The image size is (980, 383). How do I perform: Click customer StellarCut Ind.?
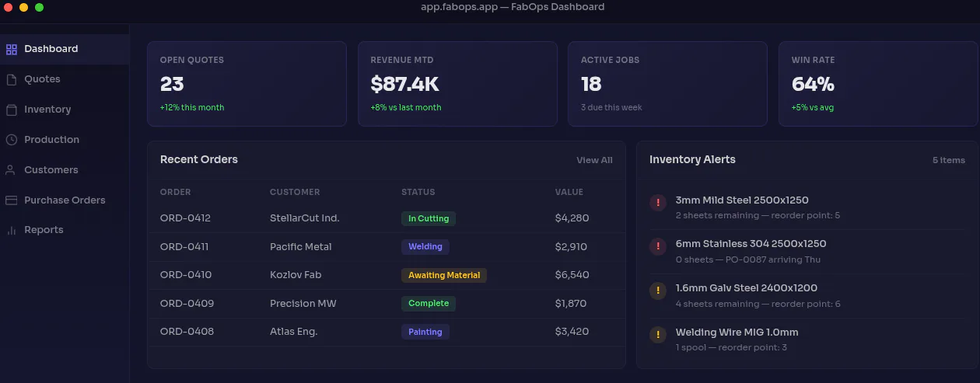[305, 218]
